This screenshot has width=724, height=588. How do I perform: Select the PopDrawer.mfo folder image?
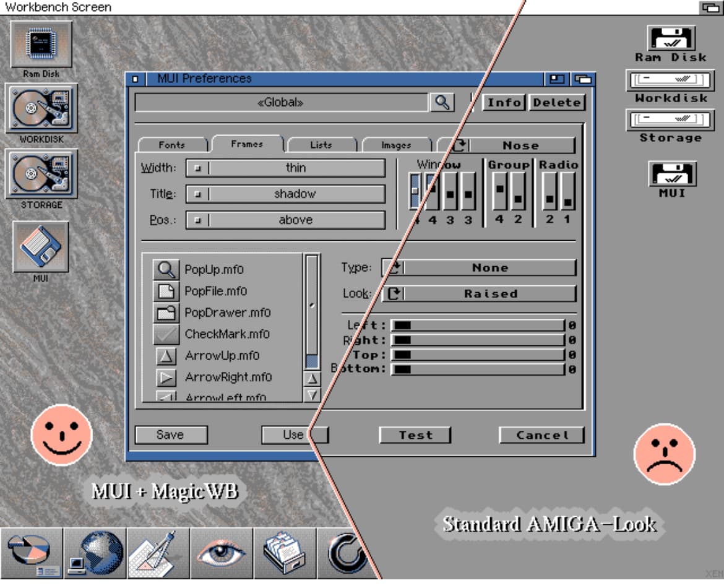coord(166,312)
